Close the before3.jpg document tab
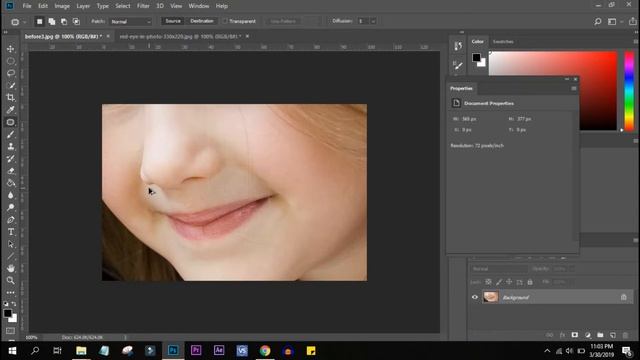The height and width of the screenshot is (360, 640). coord(108,36)
